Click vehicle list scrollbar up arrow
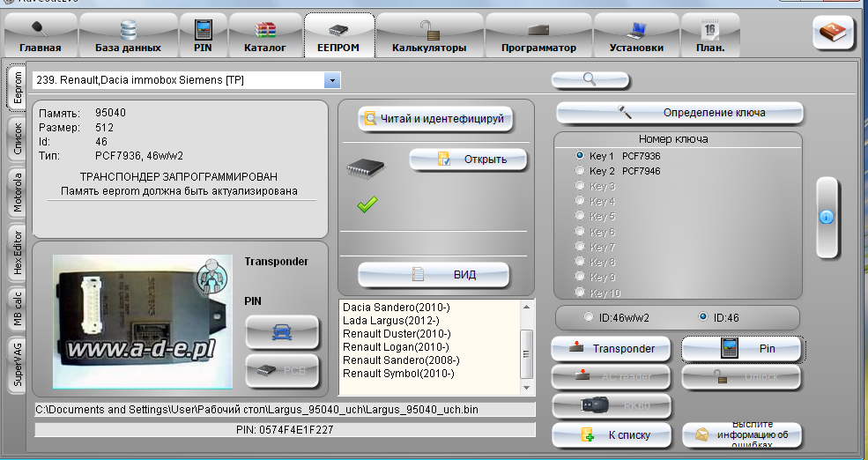868x460 pixels. pos(526,308)
